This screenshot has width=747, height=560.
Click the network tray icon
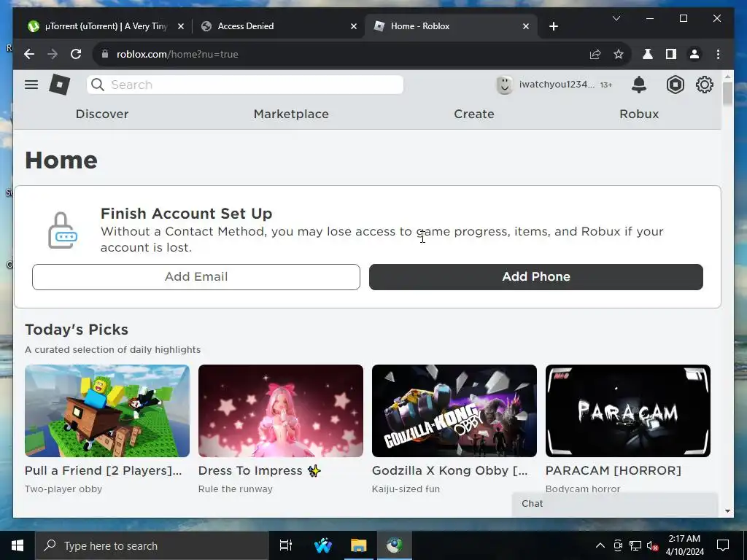[x=635, y=545]
